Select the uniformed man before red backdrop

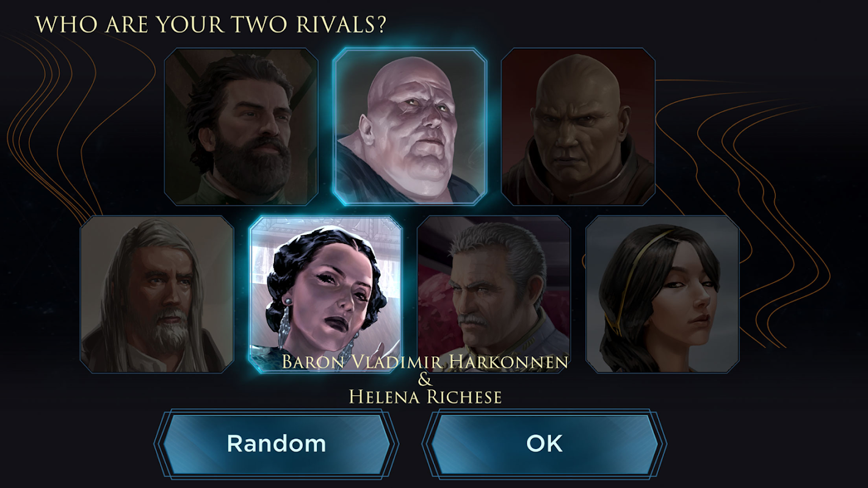(x=494, y=294)
